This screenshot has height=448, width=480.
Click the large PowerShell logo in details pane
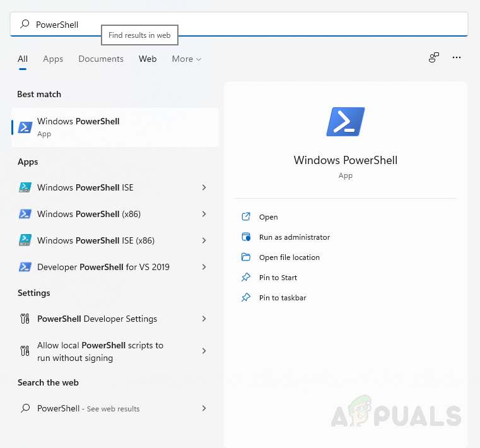click(346, 122)
